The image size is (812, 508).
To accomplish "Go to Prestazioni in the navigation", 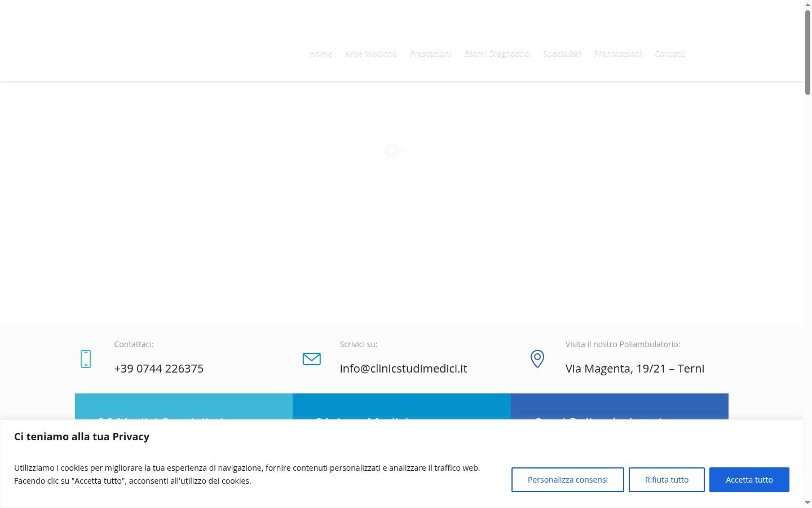I will coord(430,54).
